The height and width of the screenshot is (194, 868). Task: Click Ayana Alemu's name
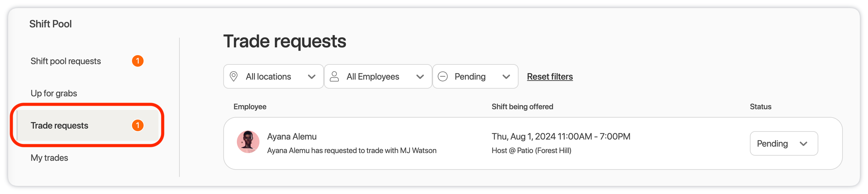coord(292,136)
